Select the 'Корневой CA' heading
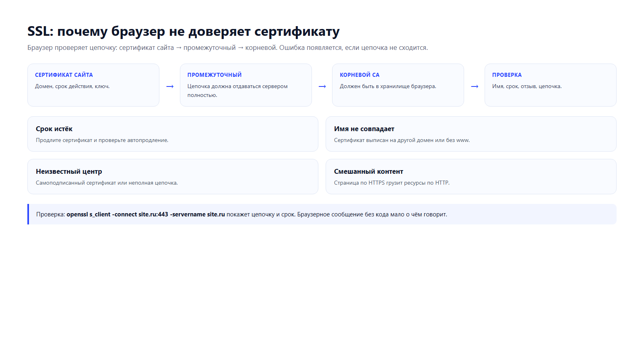Screen dimensions: 644x362 pos(359,75)
